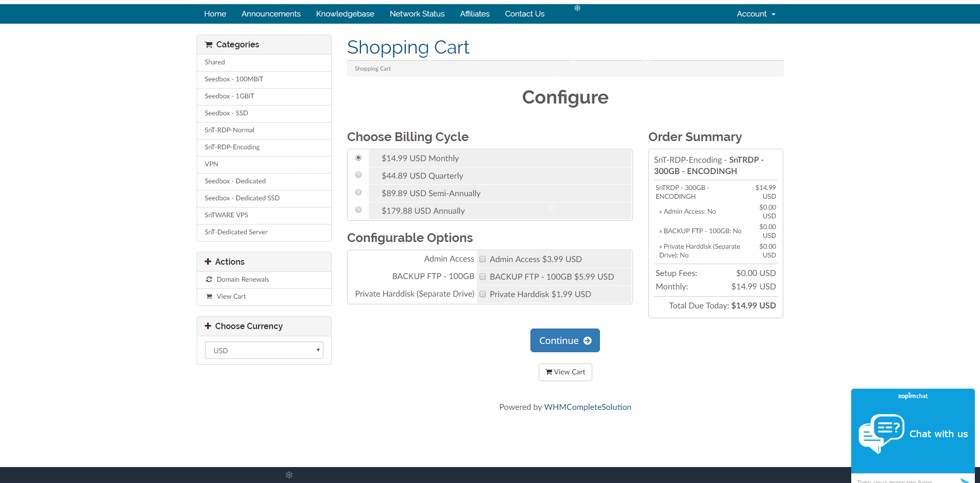The image size is (980, 483).
Task: Click the arrow icon in Continue button
Action: [x=588, y=341]
